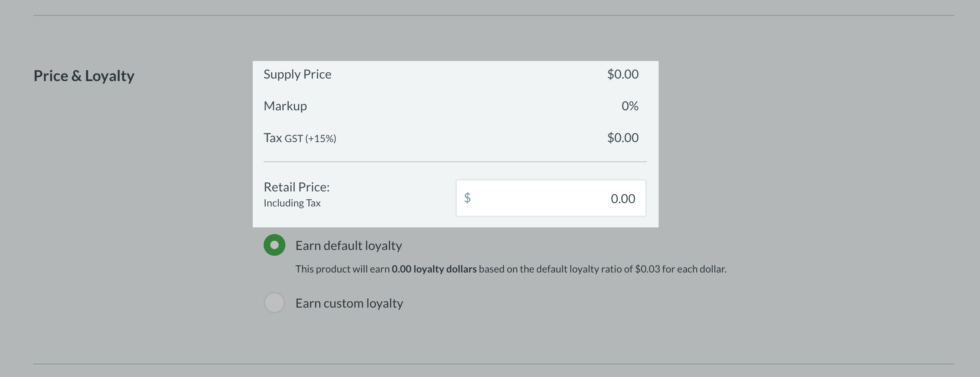Screen dimensions: 980x377
Task: Click the "Retail Price:" label
Action: pyautogui.click(x=297, y=187)
